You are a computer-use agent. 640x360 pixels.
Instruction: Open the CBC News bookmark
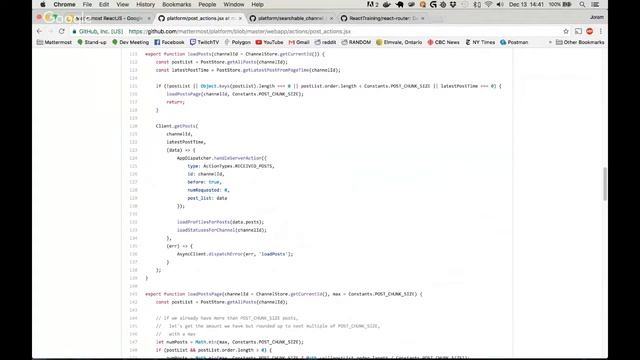444,42
